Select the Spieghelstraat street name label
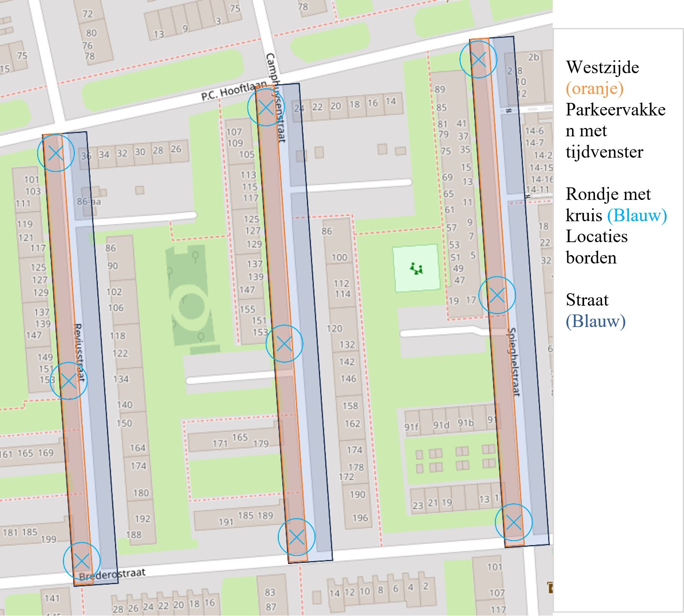The height and width of the screenshot is (616, 684). coord(514,362)
